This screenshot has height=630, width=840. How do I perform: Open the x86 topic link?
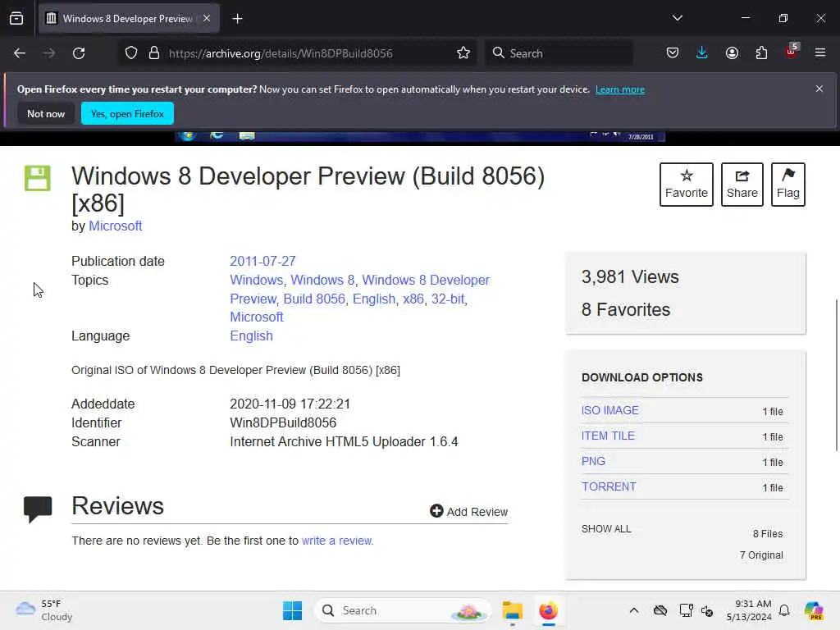(413, 299)
